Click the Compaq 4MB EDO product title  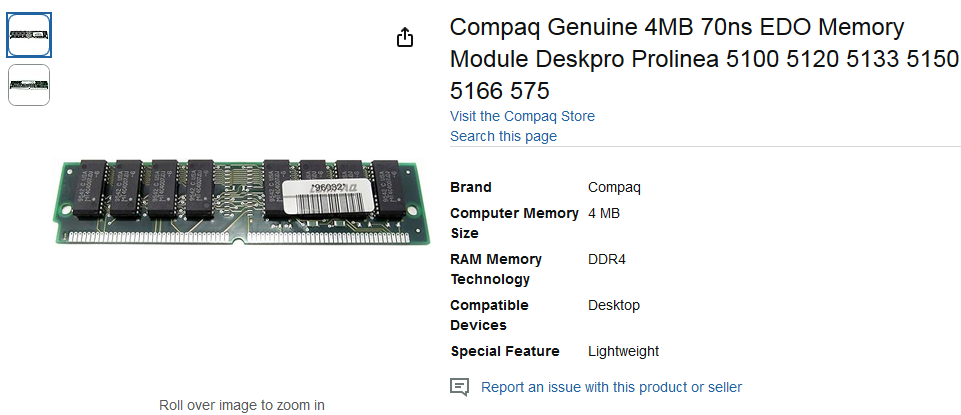coord(704,59)
